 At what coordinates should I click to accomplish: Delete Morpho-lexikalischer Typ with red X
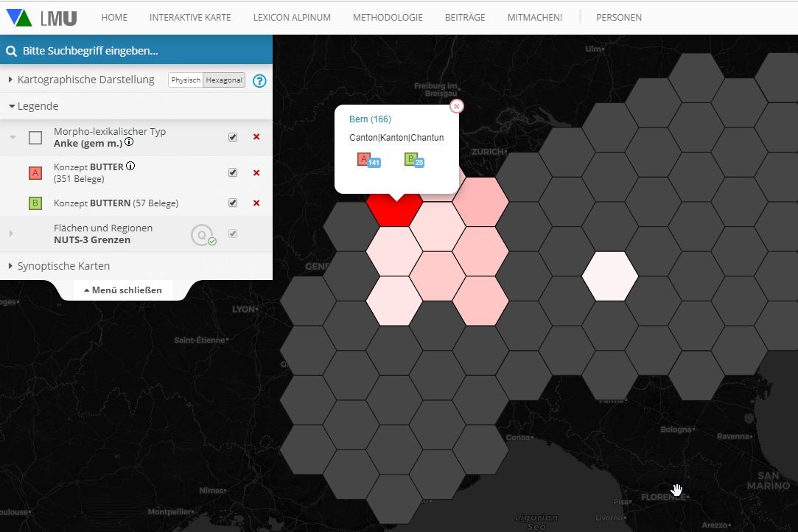click(256, 137)
